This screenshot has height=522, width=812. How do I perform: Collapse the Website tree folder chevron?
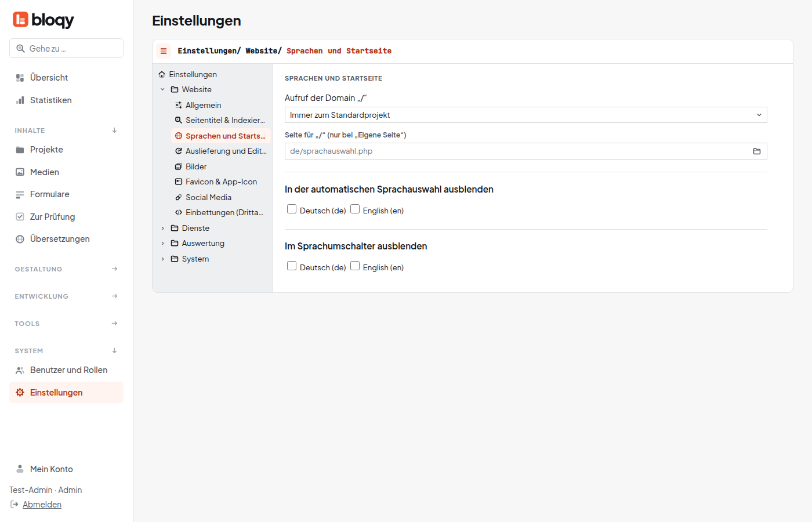[162, 89]
